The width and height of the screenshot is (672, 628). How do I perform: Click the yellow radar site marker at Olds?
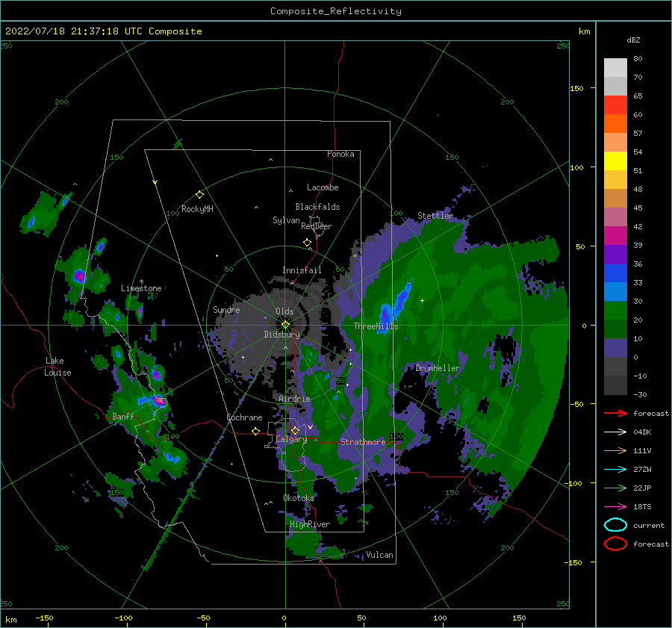(x=285, y=325)
